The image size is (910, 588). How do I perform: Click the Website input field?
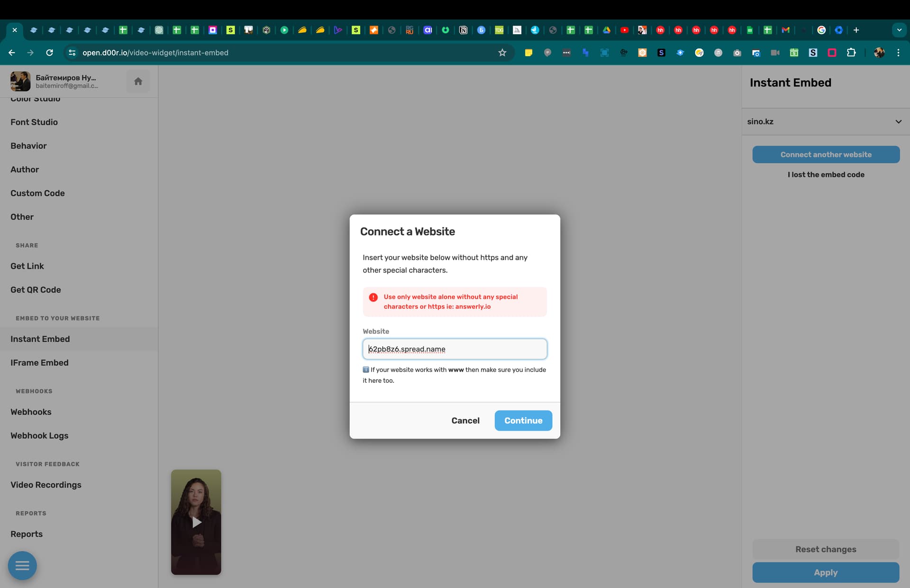455,349
